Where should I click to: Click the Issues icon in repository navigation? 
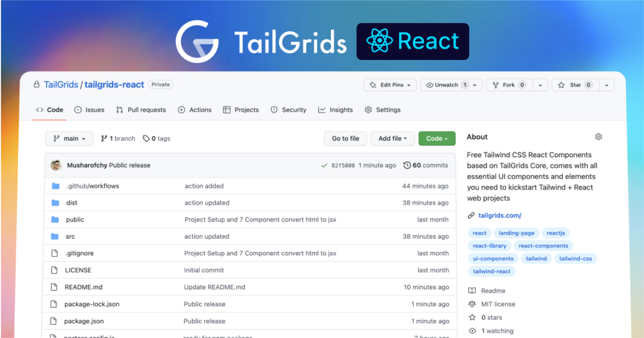pos(78,109)
